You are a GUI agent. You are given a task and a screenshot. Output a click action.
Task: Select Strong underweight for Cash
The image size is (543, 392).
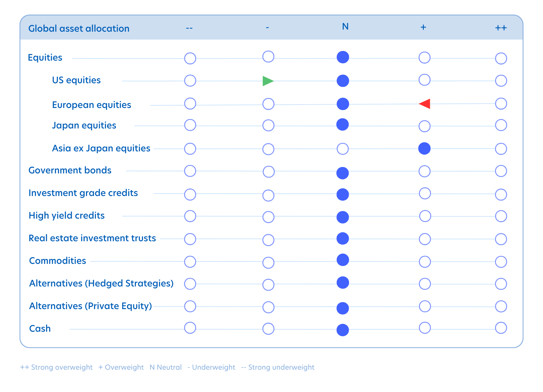(190, 328)
